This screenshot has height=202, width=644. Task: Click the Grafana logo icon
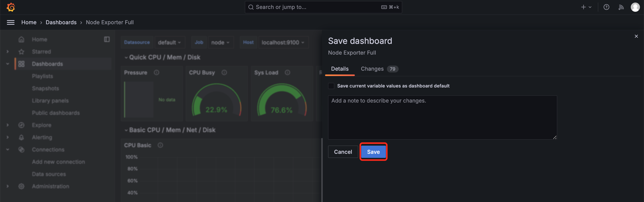coord(11,7)
